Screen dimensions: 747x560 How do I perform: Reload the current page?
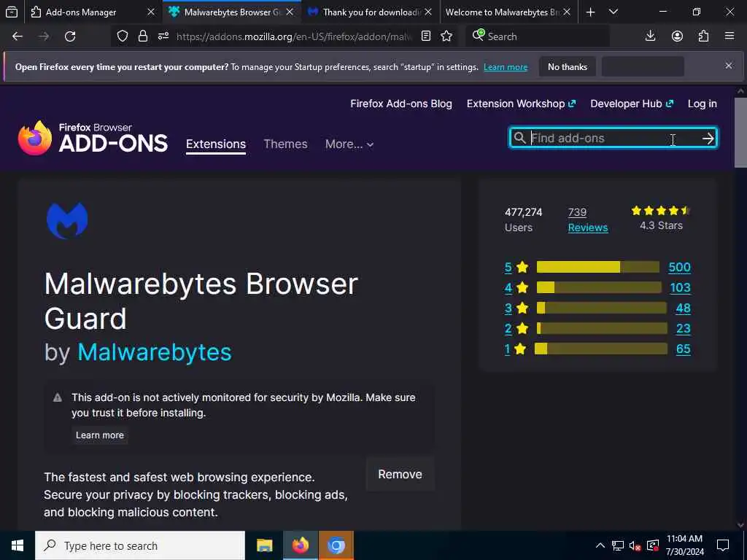pos(70,36)
